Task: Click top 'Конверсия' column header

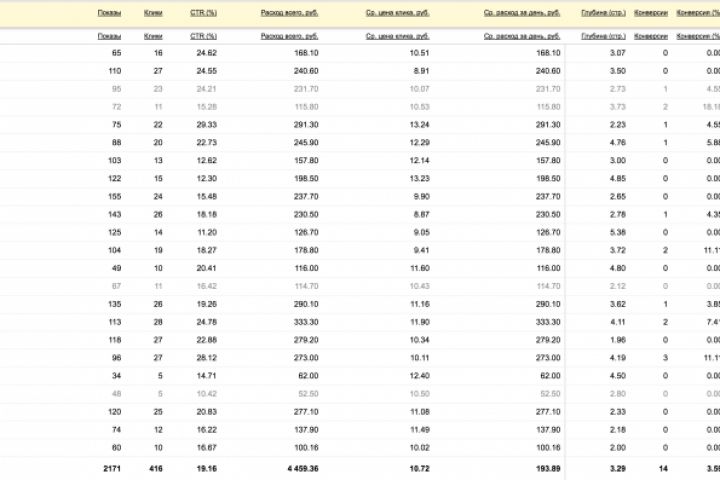Action: point(650,13)
